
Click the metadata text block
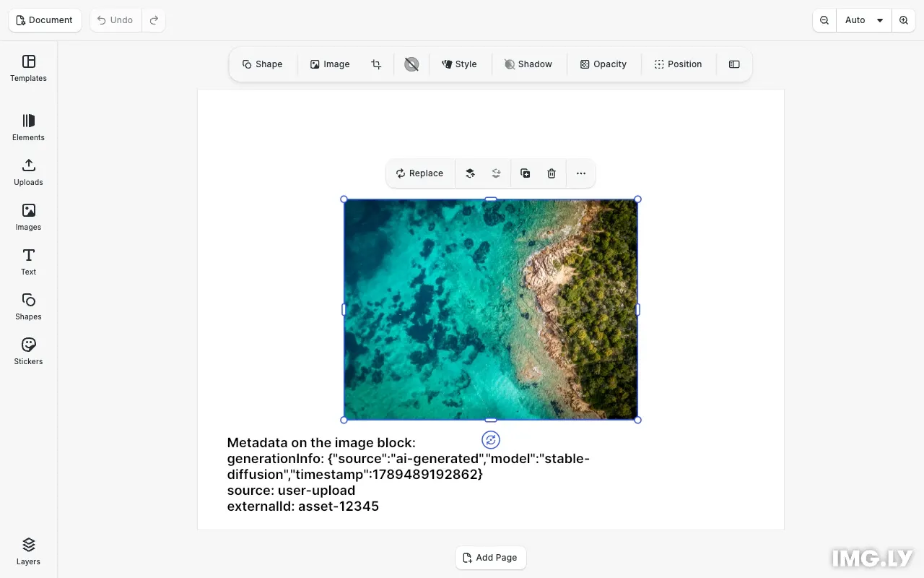(409, 474)
